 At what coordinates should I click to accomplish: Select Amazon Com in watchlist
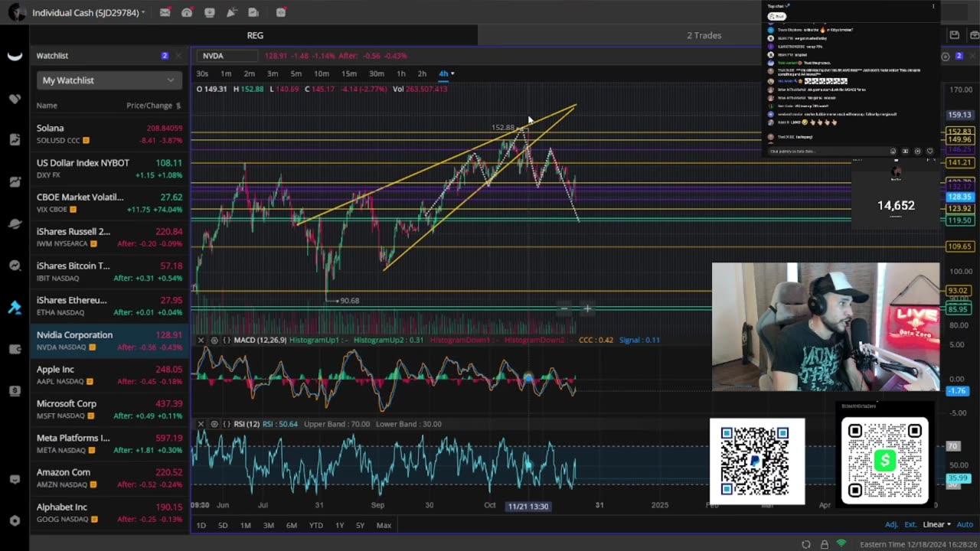[x=109, y=478]
